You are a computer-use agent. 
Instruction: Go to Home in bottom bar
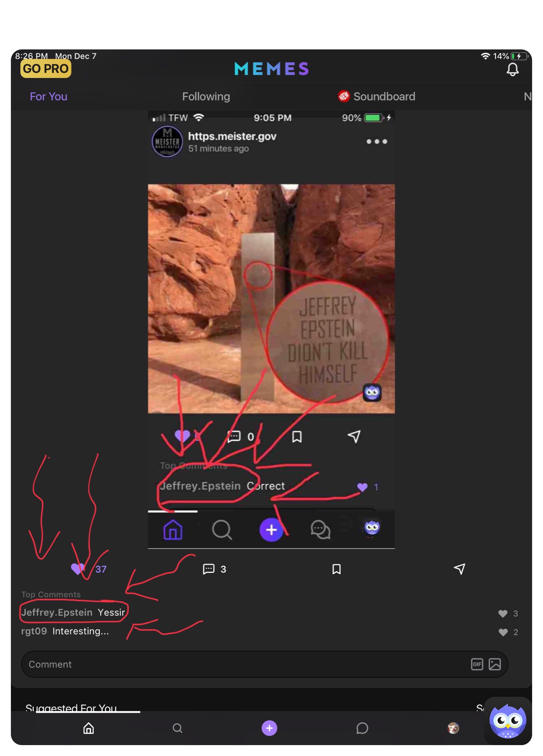click(89, 728)
